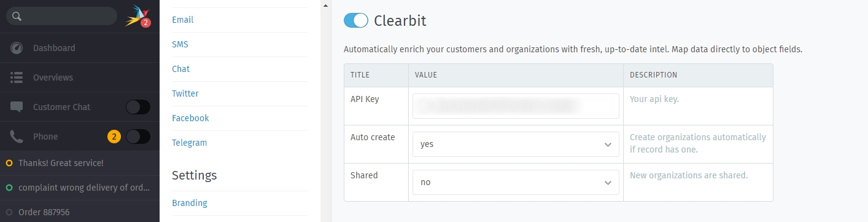Click the Overviews list icon

(x=17, y=77)
